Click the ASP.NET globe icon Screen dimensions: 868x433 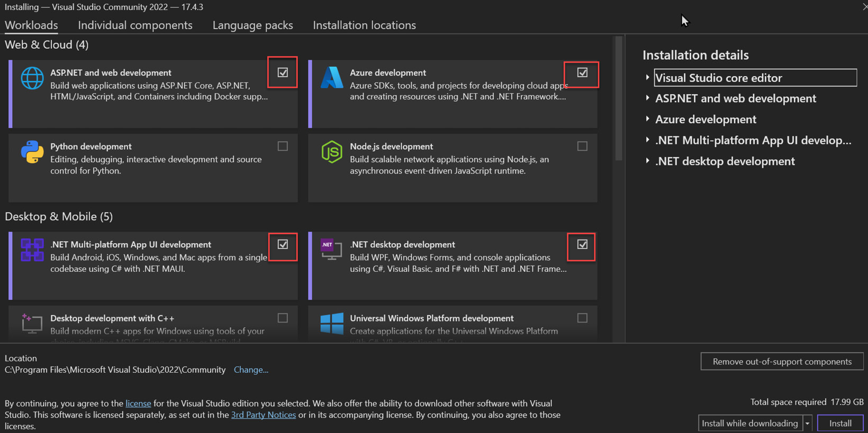tap(32, 78)
